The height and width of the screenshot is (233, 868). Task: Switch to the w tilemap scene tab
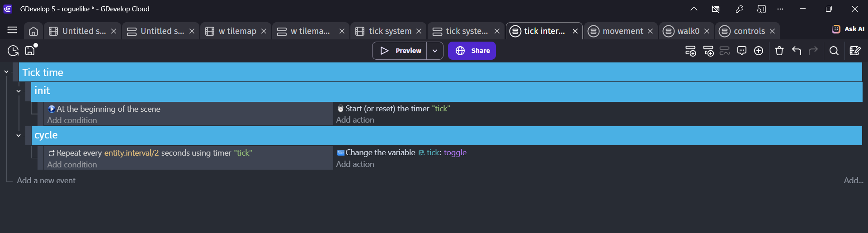point(237,31)
